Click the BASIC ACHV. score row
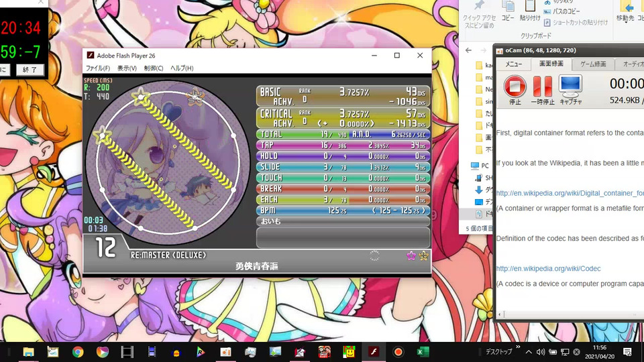This screenshot has height=362, width=644. click(343, 97)
